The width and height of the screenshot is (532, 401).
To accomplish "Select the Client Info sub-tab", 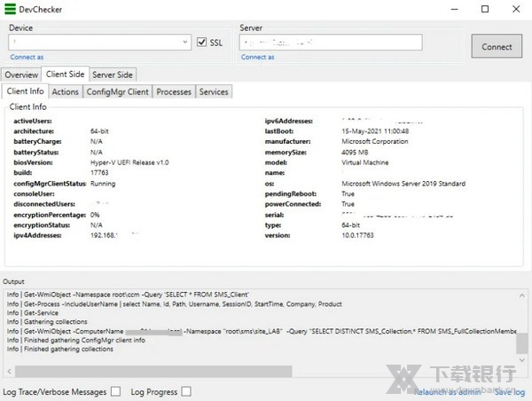I will [25, 91].
